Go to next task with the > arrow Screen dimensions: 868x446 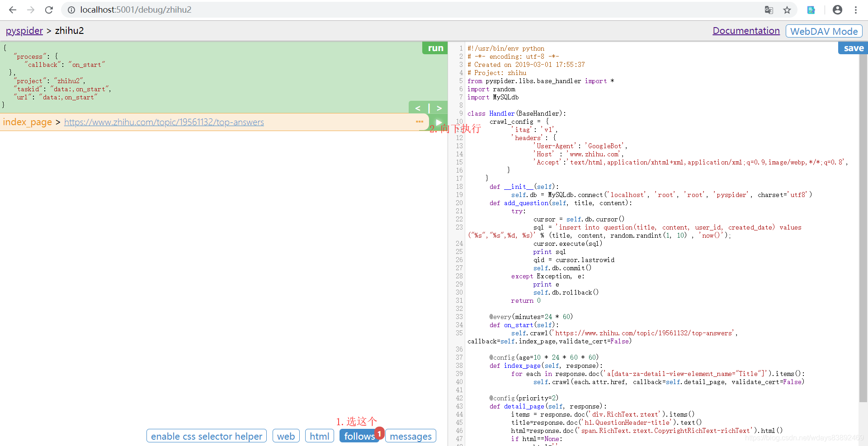[x=439, y=108]
